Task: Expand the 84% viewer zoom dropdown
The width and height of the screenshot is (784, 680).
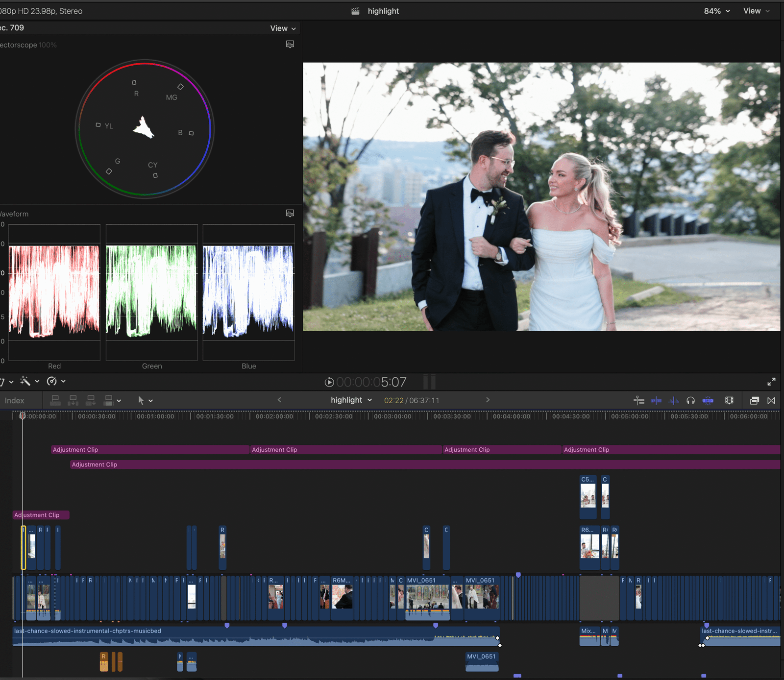Action: click(717, 11)
